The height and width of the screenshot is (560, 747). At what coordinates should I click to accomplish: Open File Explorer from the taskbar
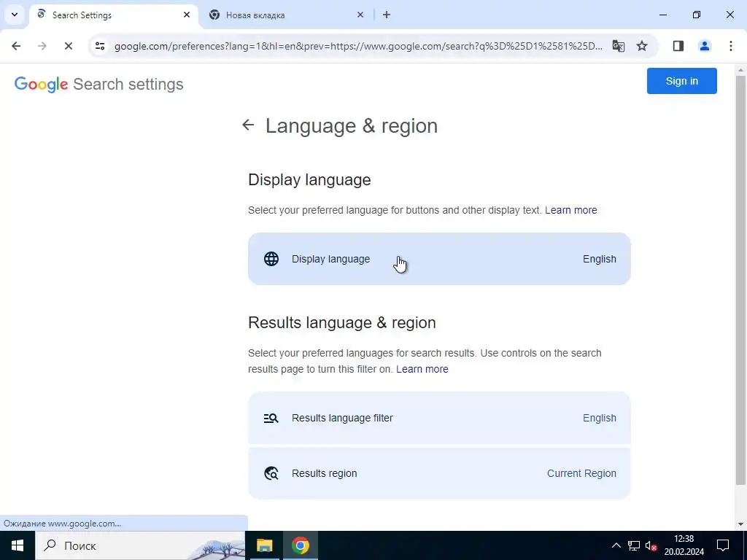(264, 545)
